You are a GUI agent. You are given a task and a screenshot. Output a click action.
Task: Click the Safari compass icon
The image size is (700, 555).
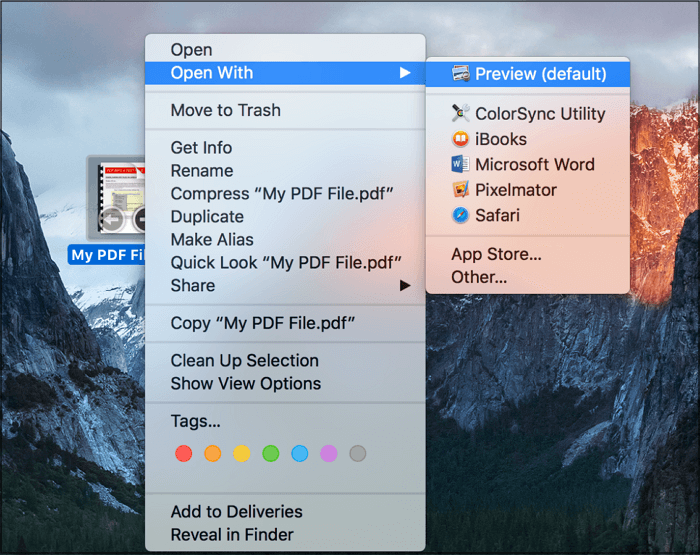pyautogui.click(x=460, y=215)
